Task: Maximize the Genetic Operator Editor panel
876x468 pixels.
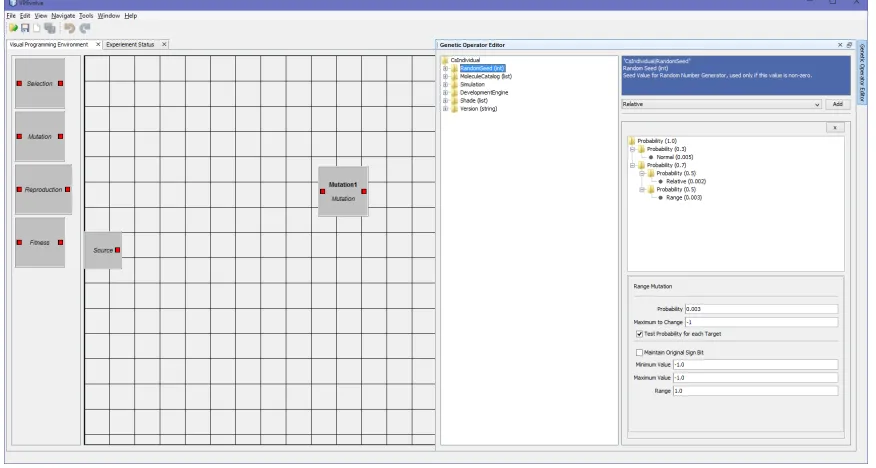Action: tap(849, 45)
